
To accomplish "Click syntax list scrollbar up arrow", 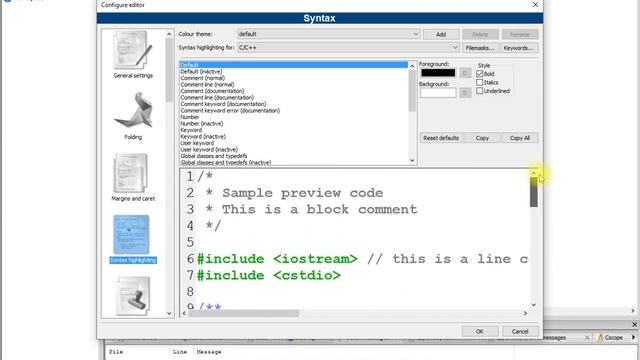I will pyautogui.click(x=412, y=65).
